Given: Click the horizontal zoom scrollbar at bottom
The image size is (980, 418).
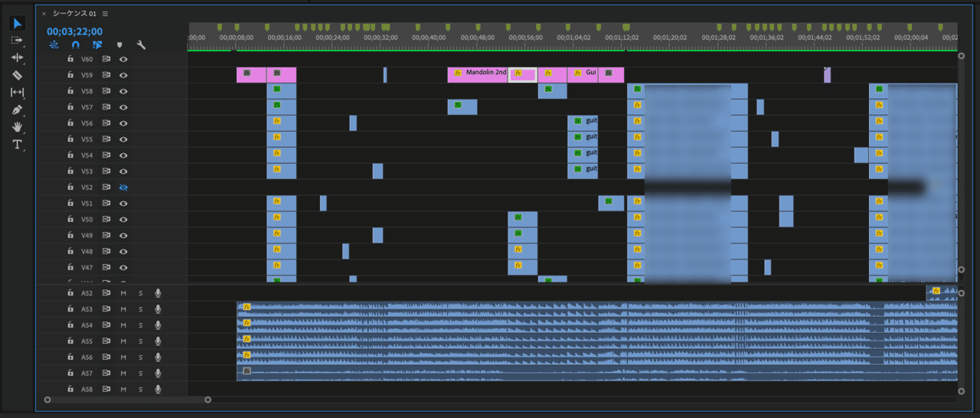Looking at the screenshot, I should 127,399.
